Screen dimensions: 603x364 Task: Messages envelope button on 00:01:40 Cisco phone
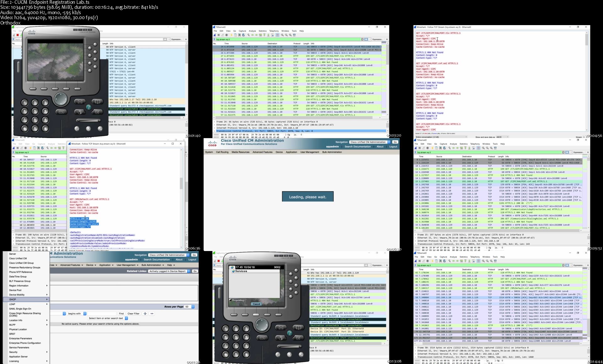(x=80, y=101)
